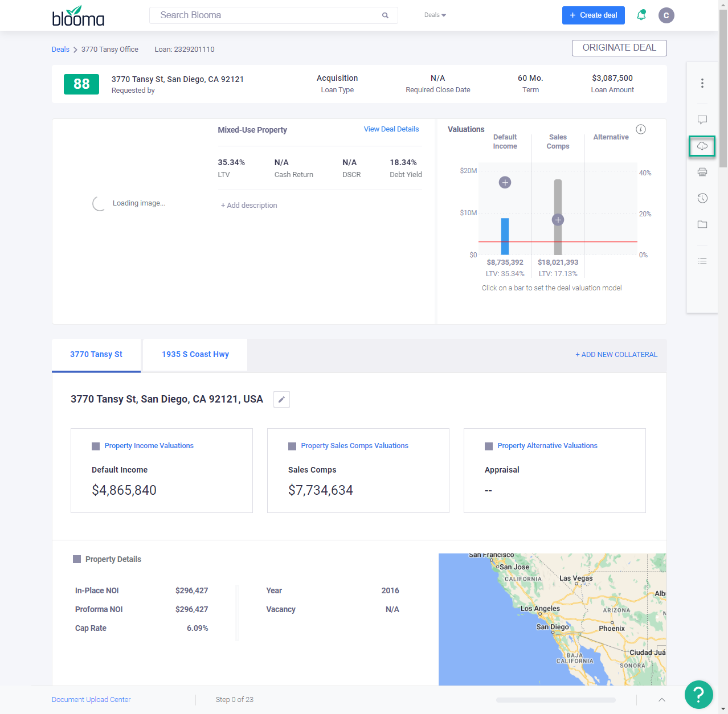The height and width of the screenshot is (714, 728).
Task: Click the 60 Mo. term value
Action: tap(530, 78)
